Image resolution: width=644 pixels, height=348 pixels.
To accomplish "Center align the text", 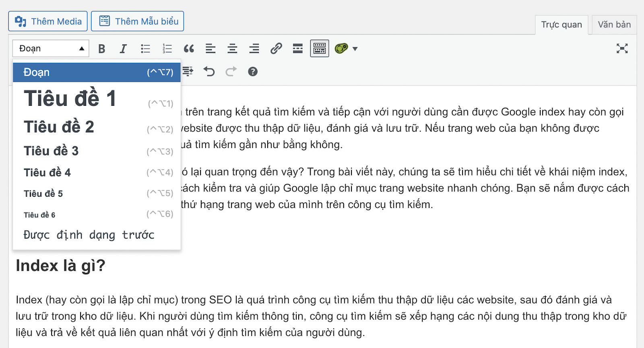I will click(x=232, y=49).
